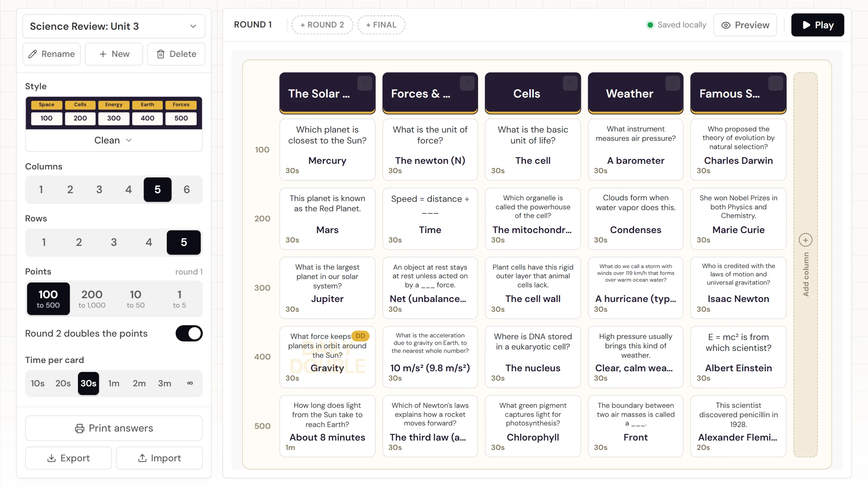Click the DD Daily Double badge
Screen dimensions: 868x488
[x=360, y=335]
